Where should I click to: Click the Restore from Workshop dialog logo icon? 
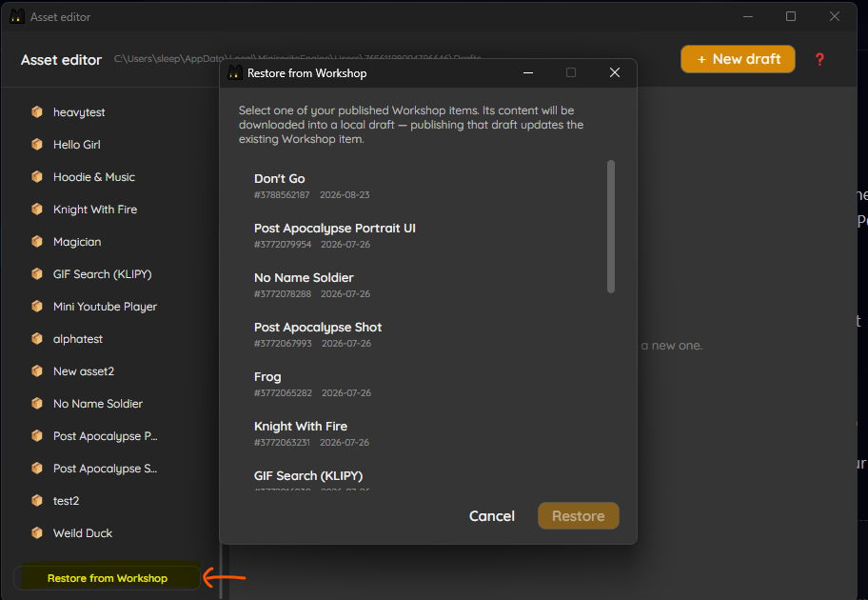(x=235, y=72)
